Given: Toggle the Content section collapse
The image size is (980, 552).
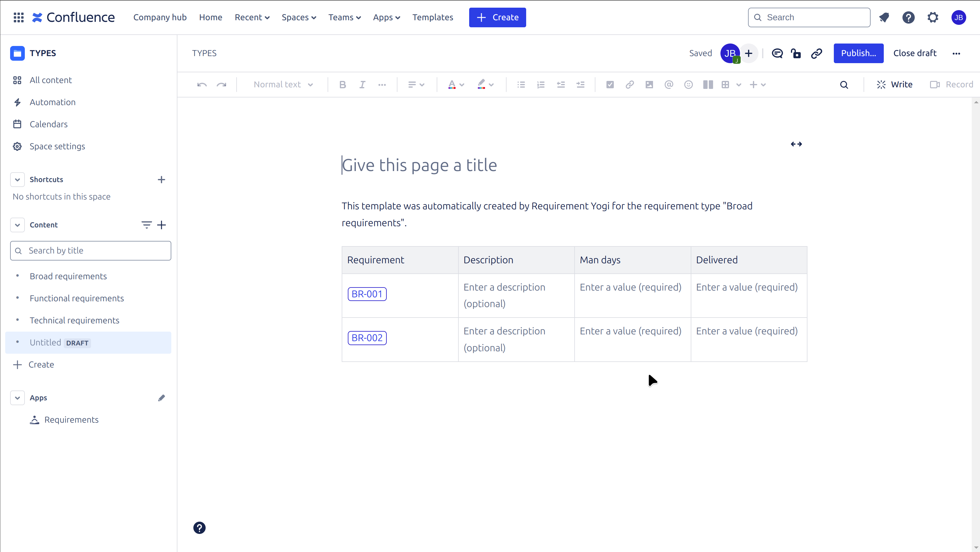Looking at the screenshot, I should coord(17,225).
